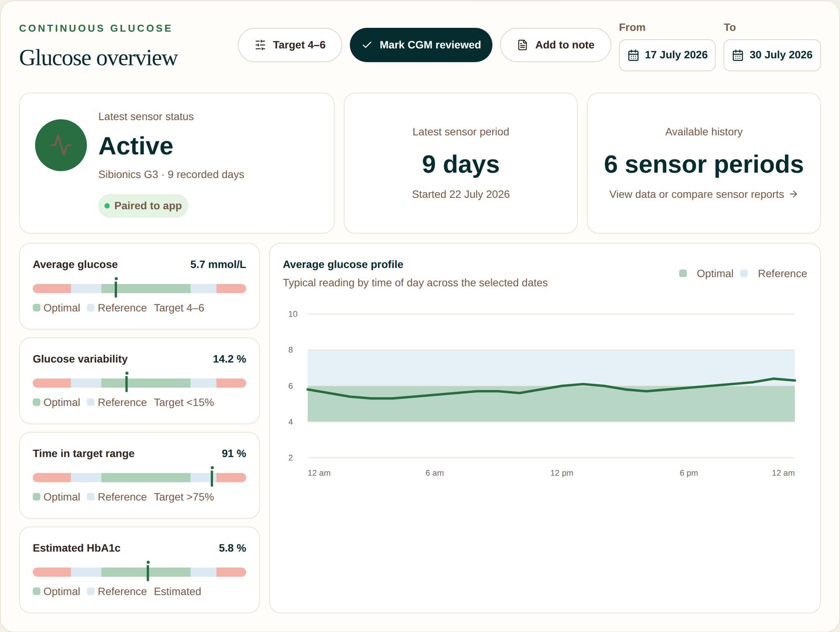Click the Active sensor status heading

(136, 146)
